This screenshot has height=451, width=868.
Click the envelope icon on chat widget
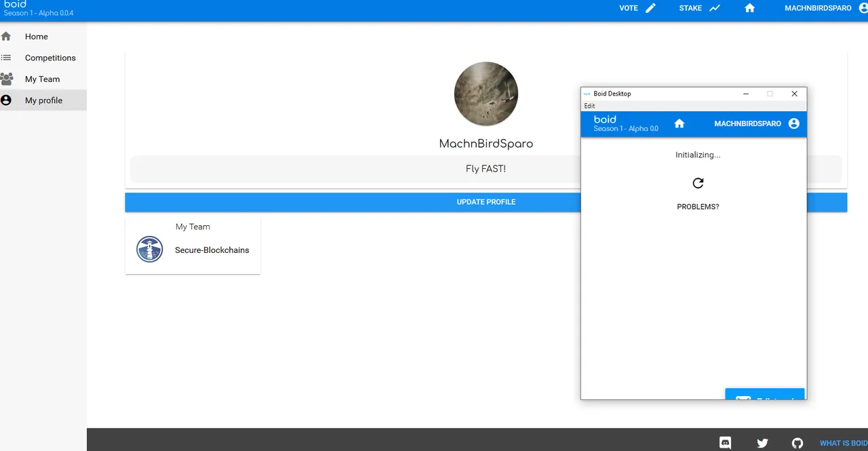pos(743,398)
